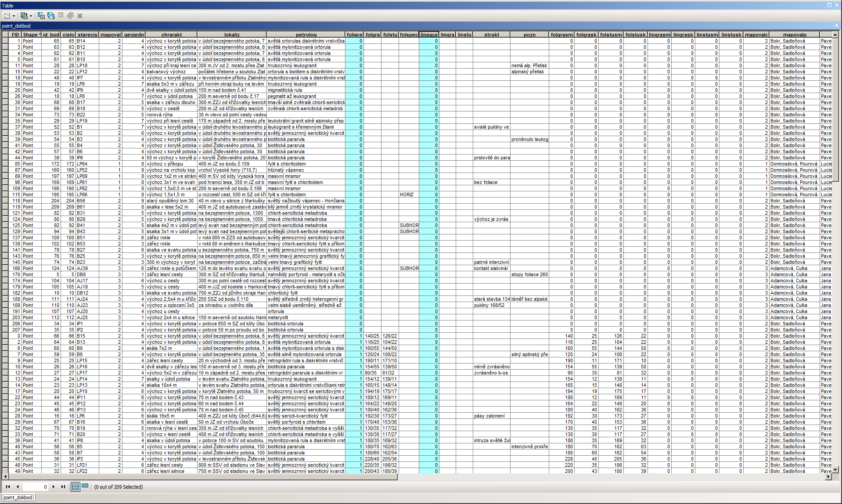Click the lineace column header
The width and height of the screenshot is (842, 504).
point(429,35)
